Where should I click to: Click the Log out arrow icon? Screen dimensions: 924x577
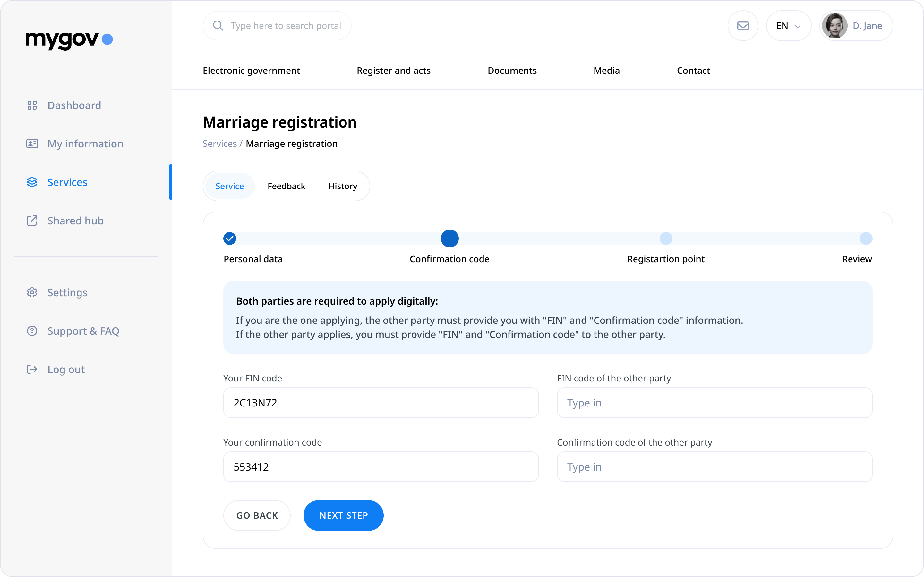coord(32,369)
